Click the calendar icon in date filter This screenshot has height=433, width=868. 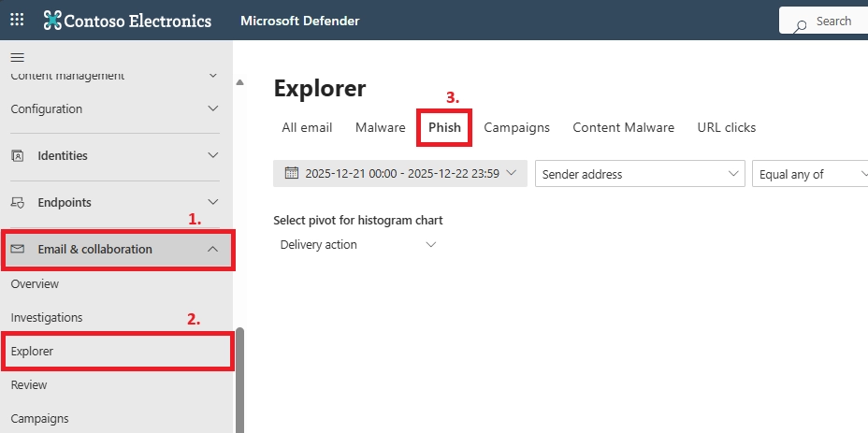click(x=291, y=173)
